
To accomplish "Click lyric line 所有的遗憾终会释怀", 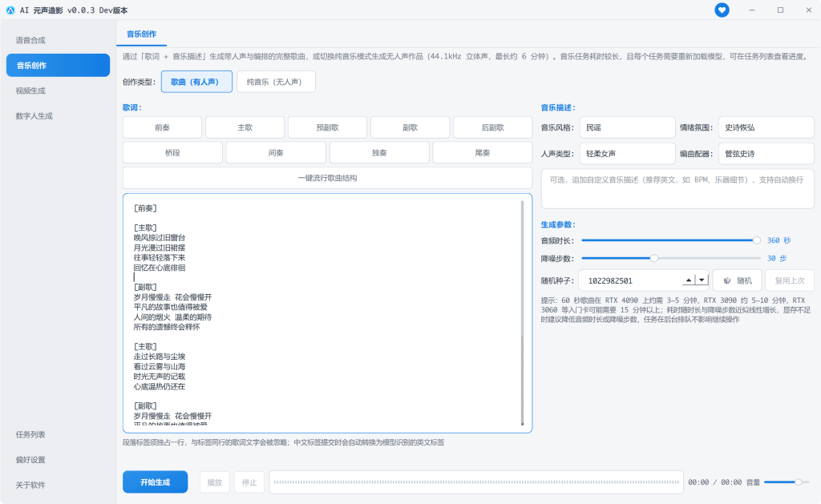I will (x=167, y=327).
